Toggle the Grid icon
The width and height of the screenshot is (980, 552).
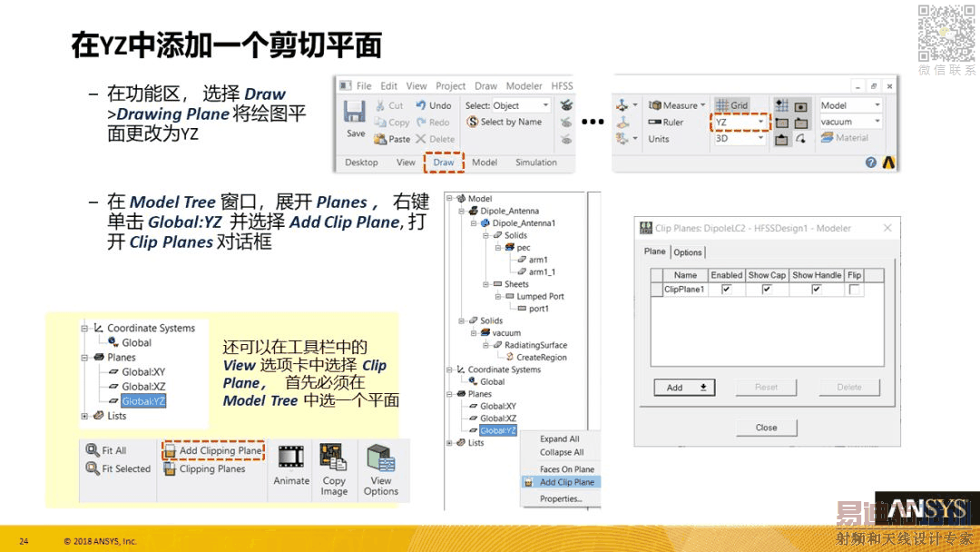point(722,105)
